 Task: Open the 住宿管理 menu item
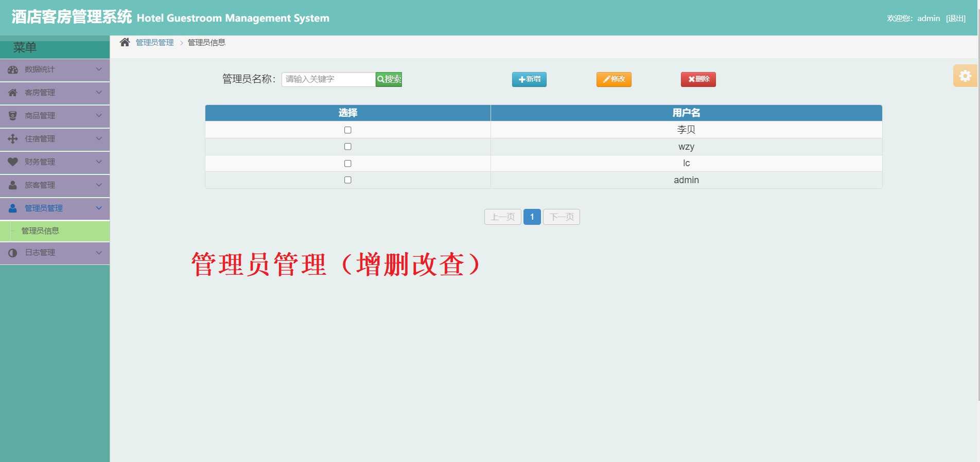pyautogui.click(x=55, y=139)
